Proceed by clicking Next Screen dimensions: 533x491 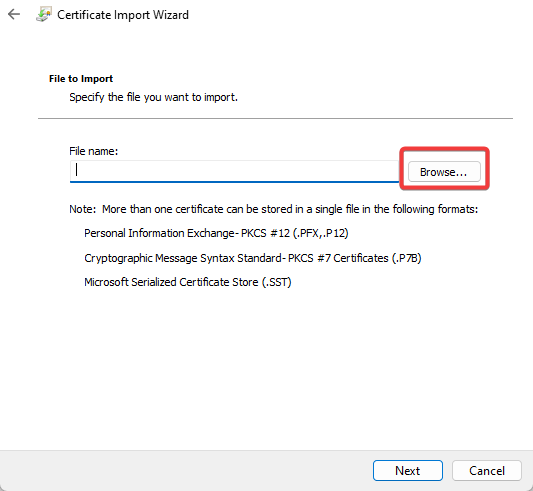point(408,471)
